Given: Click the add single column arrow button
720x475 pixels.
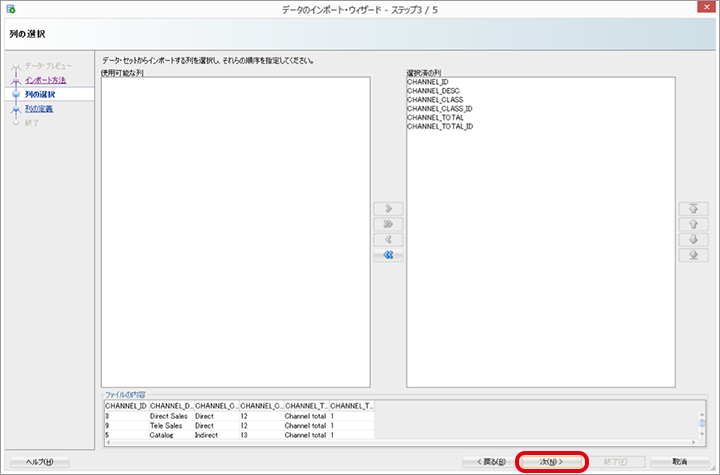Looking at the screenshot, I should (x=388, y=209).
